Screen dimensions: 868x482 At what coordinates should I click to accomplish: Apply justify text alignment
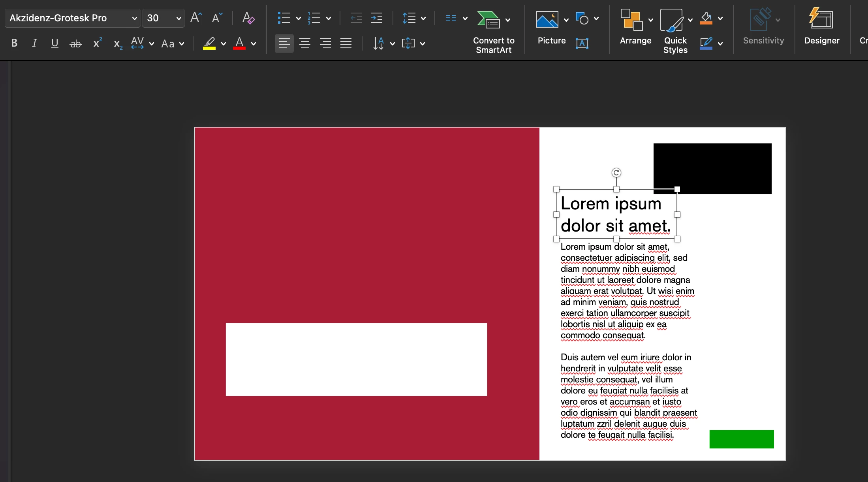click(x=346, y=43)
